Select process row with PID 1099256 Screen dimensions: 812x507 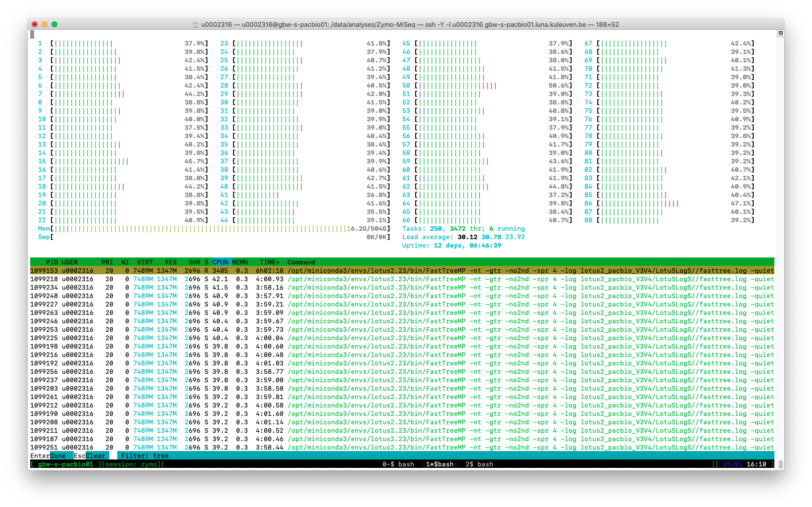402,372
